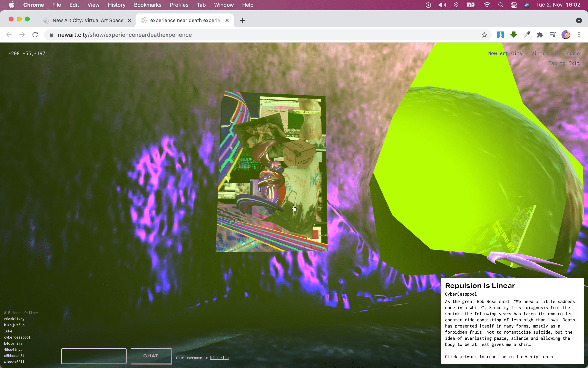This screenshot has width=588, height=368.
Task: Open Control Center
Action: click(514, 5)
